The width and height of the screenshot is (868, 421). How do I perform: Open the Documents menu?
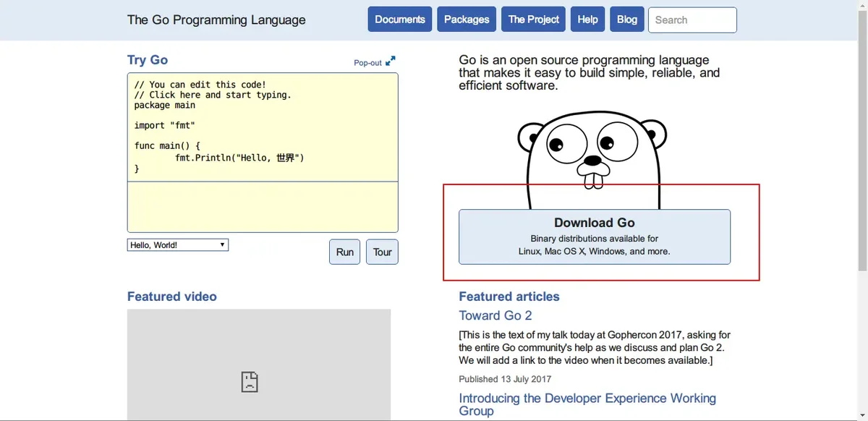coord(400,20)
